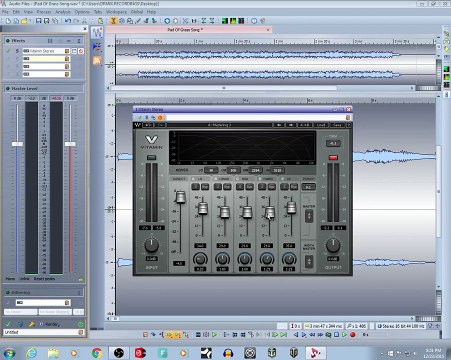The image size is (451, 360).
Task: Click the Waves W logo in plugin toolbar
Action: 137,125
